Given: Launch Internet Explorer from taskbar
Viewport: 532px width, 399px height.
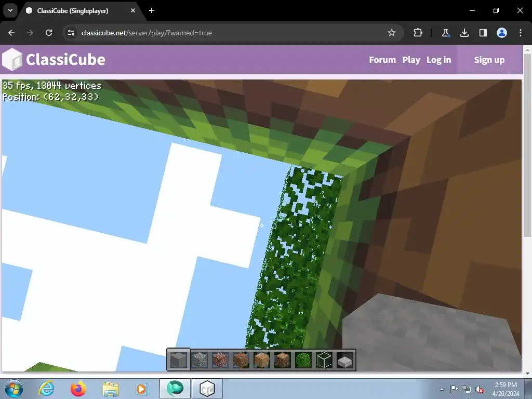Looking at the screenshot, I should (46, 389).
